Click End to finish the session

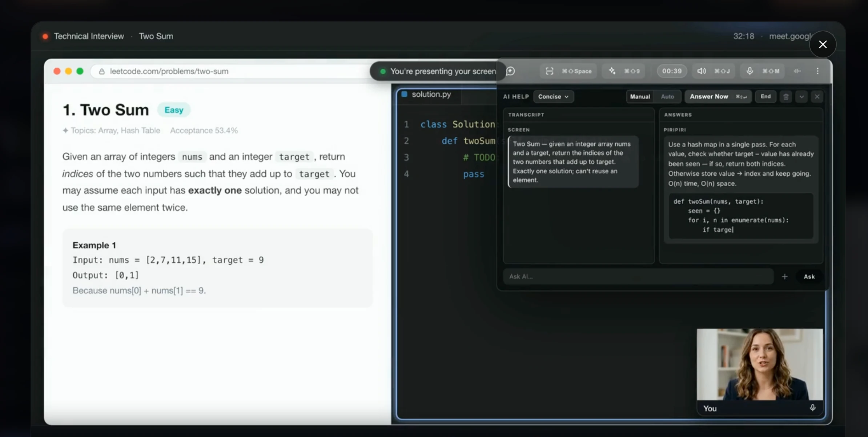click(x=765, y=97)
